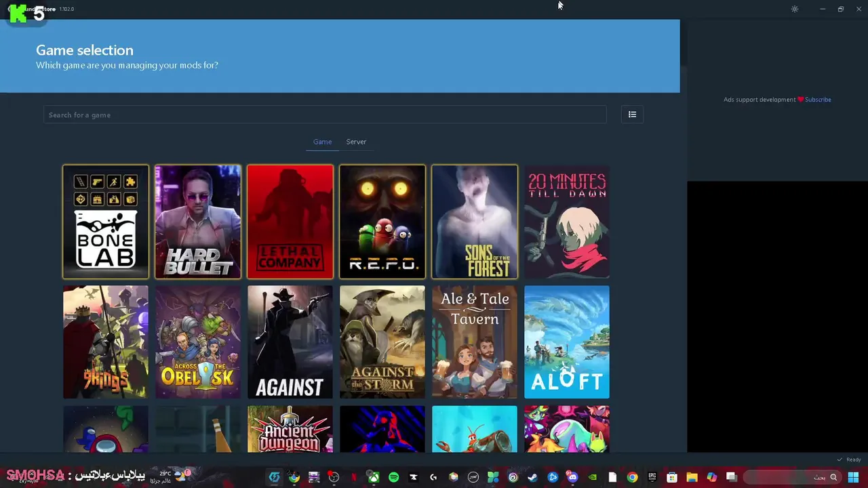Select the 20 Minutes Till Dawn tile

click(x=567, y=222)
